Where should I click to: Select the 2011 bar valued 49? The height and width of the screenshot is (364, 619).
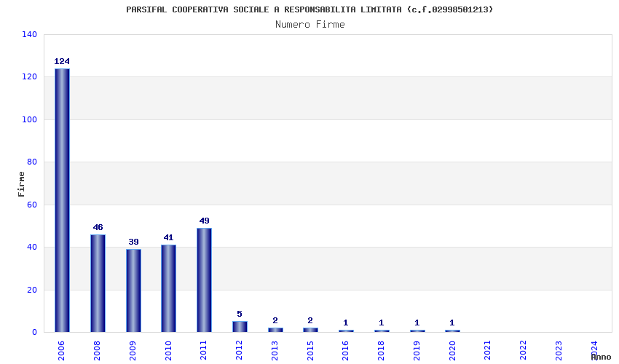[204, 280]
